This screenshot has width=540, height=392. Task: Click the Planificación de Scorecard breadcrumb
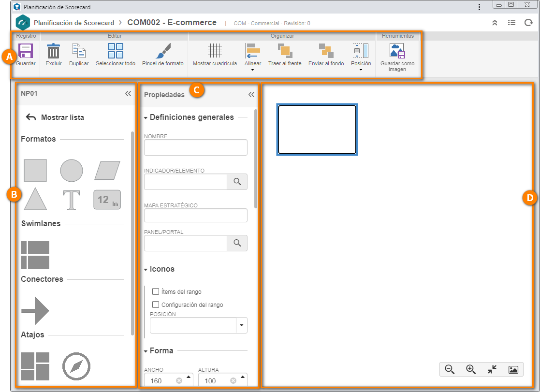pyautogui.click(x=73, y=23)
